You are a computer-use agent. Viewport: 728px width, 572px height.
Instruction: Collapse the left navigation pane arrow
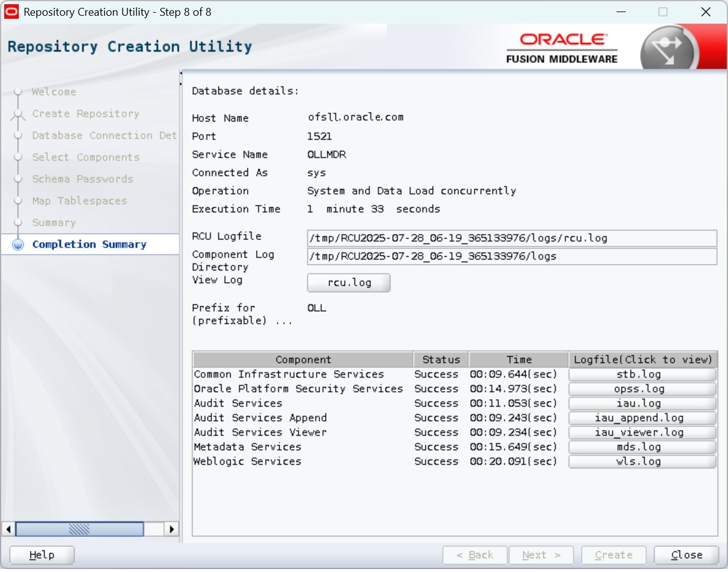(x=180, y=74)
